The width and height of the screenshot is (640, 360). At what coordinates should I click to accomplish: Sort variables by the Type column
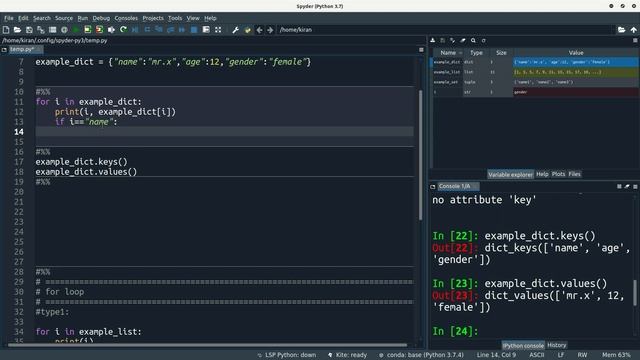(x=476, y=53)
